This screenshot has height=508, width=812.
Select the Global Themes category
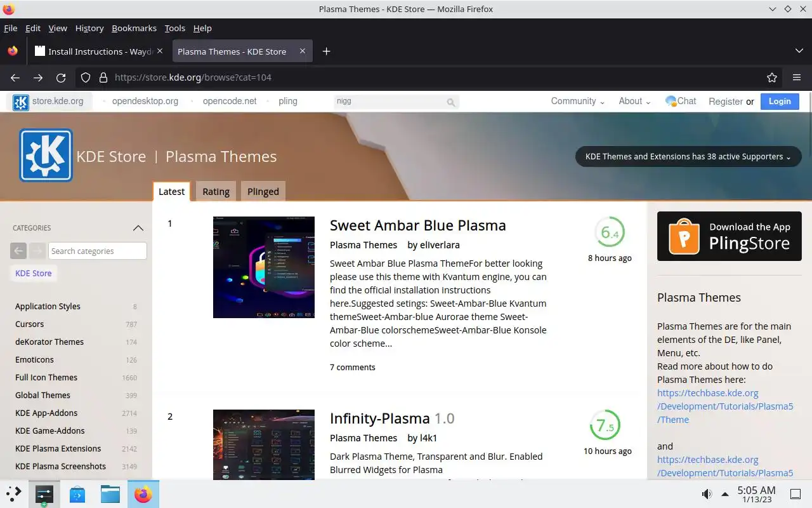[43, 395]
